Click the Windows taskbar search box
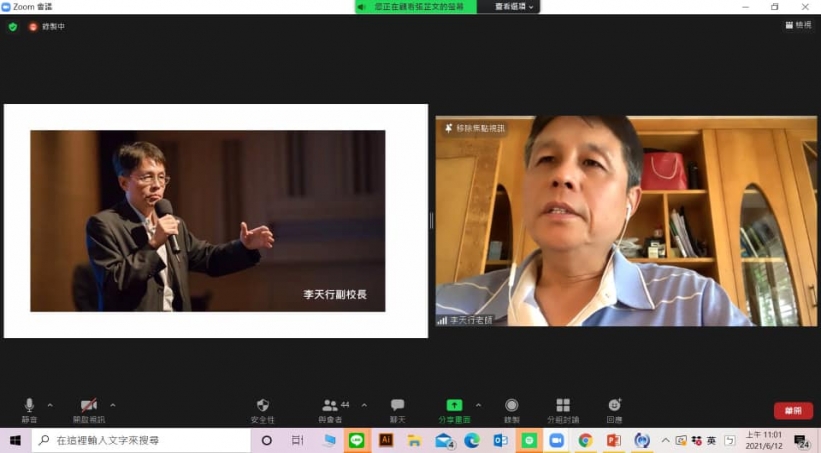Viewport: 821px width, 453px height. coord(140,440)
